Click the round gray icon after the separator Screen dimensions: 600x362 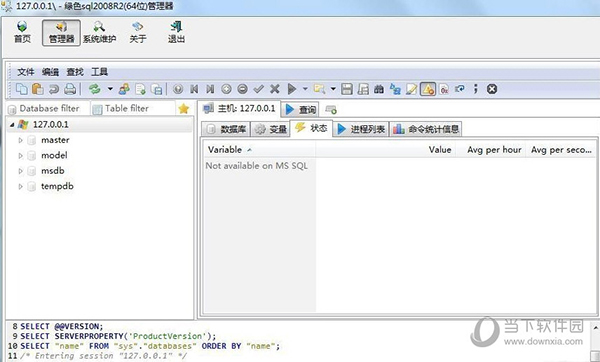click(178, 89)
